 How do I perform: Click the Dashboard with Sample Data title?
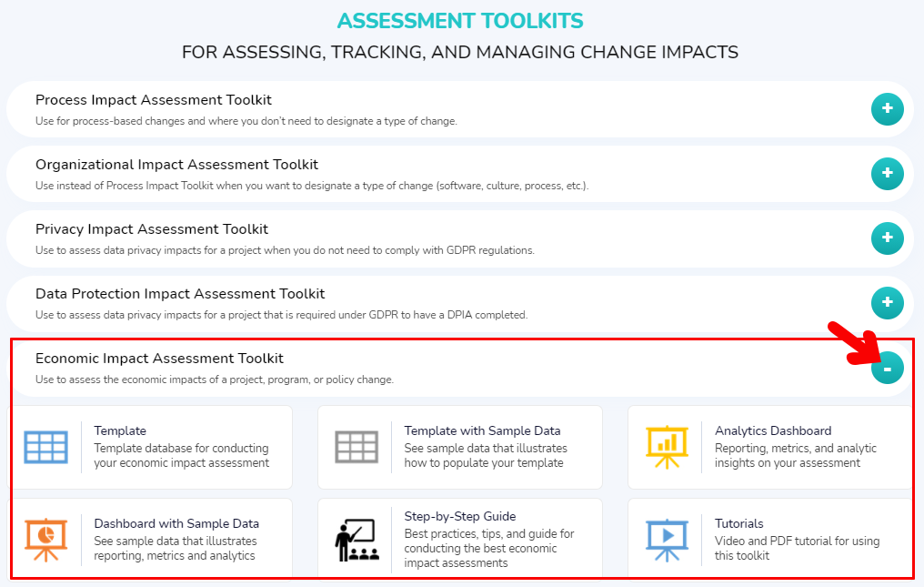click(176, 523)
